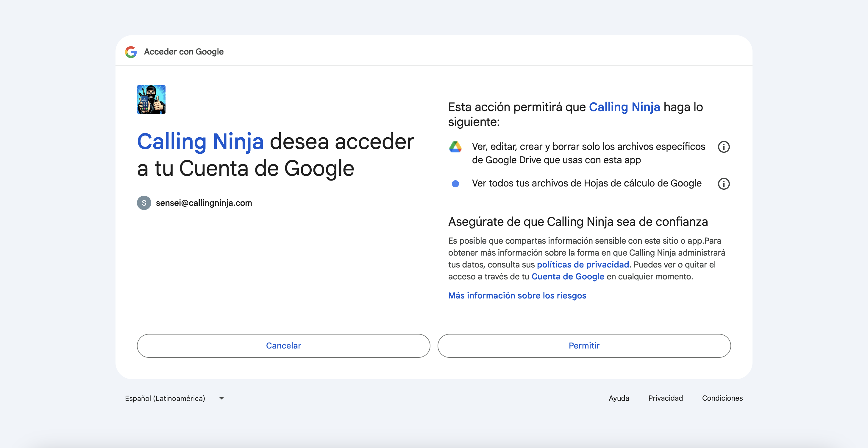Click the 'Asegúrate de que Calling Ninja sea de confianza' heading

pyautogui.click(x=577, y=222)
